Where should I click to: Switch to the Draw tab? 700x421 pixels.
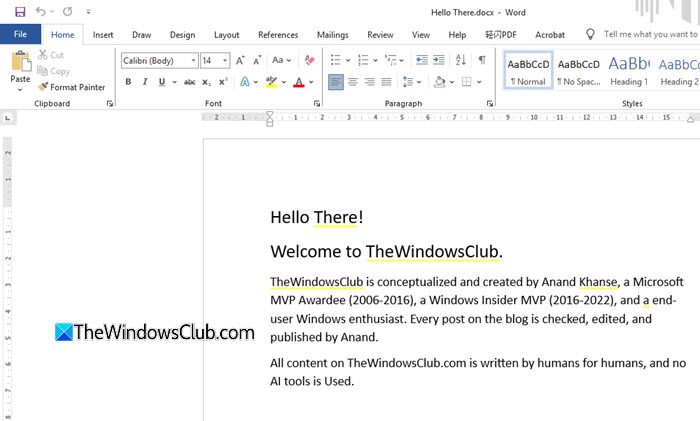click(x=142, y=35)
